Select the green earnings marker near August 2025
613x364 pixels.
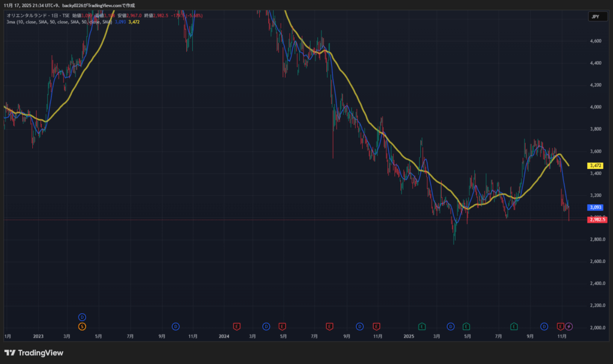point(514,326)
